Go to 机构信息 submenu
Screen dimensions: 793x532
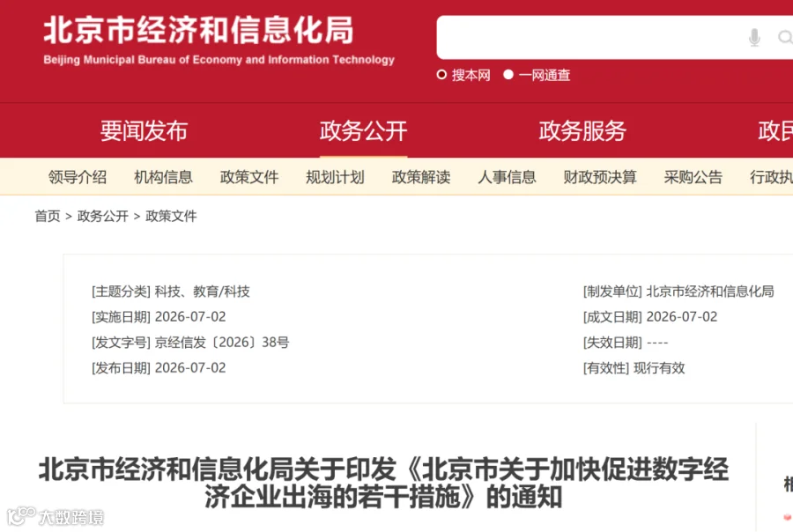(x=163, y=177)
